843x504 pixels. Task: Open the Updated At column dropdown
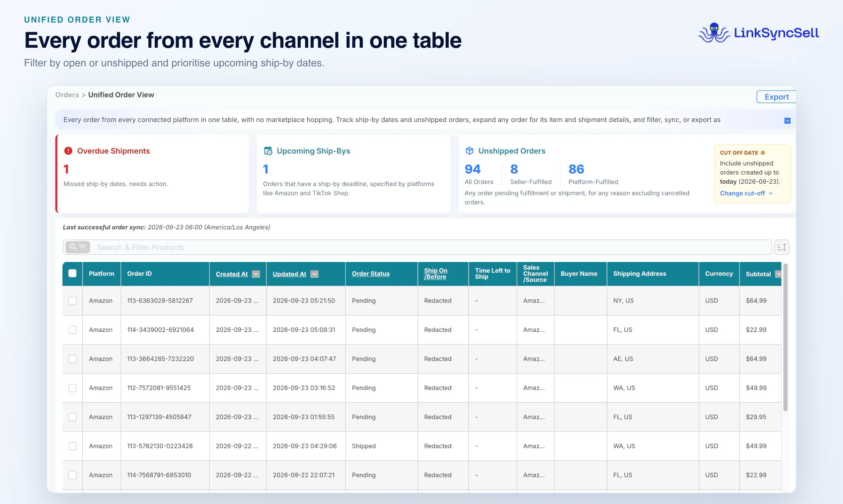coord(314,274)
